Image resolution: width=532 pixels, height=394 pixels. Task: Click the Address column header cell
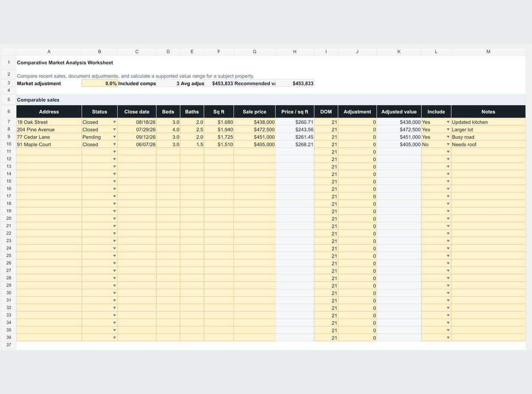pos(49,111)
